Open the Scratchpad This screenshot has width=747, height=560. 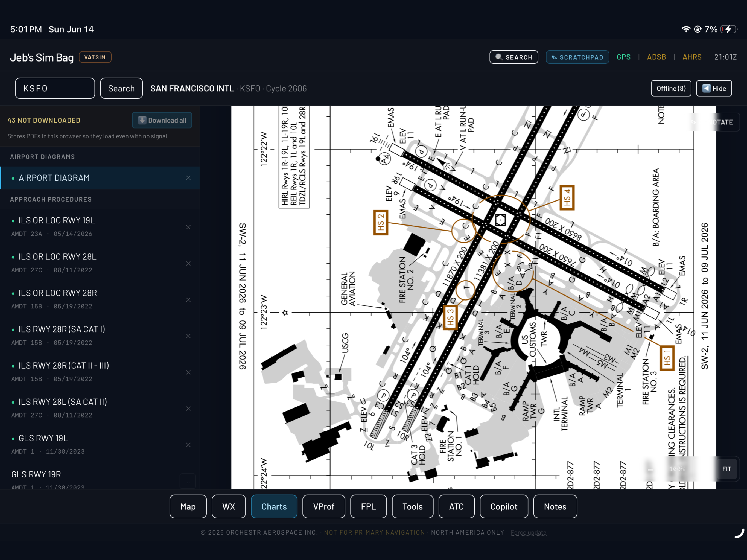pyautogui.click(x=577, y=57)
